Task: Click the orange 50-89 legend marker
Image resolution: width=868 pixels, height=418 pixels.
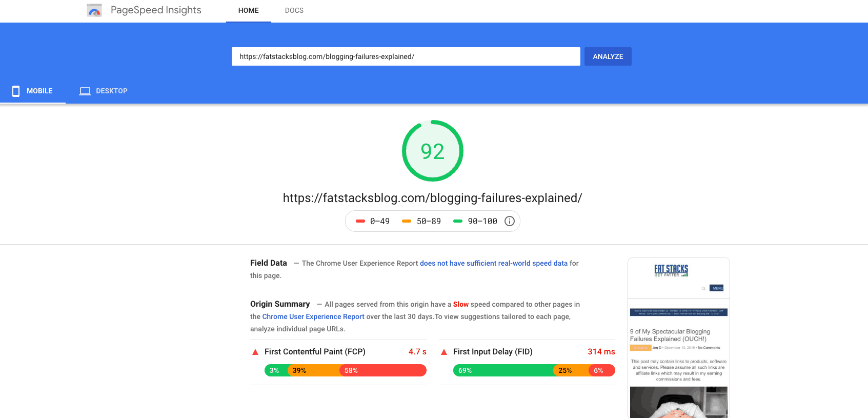Action: [406, 221]
